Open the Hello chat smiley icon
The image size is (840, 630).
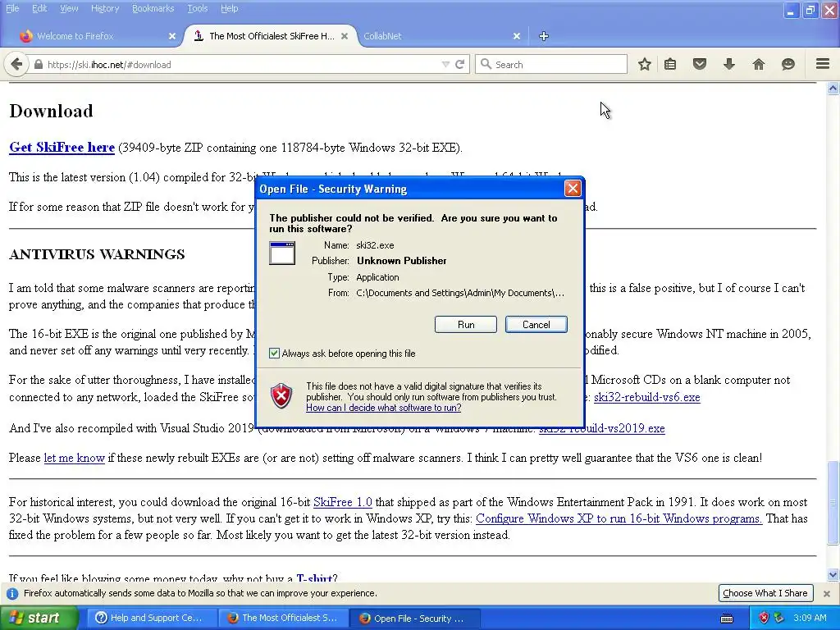coord(788,64)
